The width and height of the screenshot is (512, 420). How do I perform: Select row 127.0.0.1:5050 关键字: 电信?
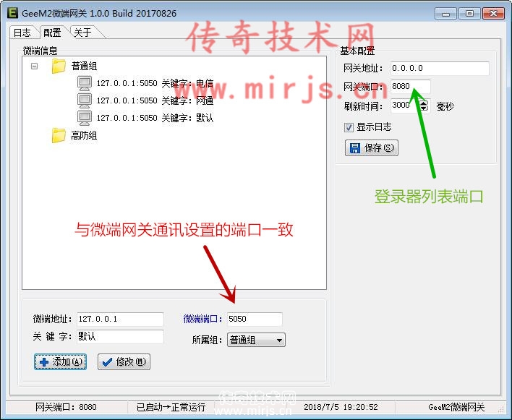tap(155, 83)
